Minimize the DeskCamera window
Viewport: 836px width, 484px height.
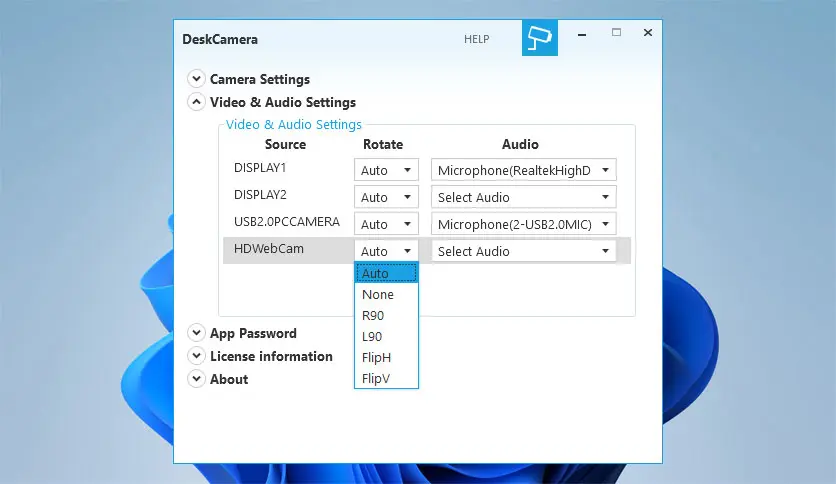(x=582, y=34)
